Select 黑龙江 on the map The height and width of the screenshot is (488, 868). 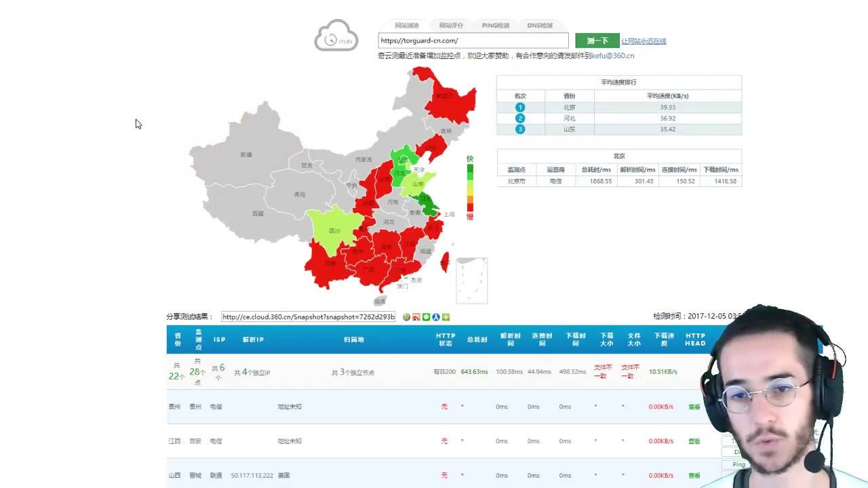[x=445, y=96]
